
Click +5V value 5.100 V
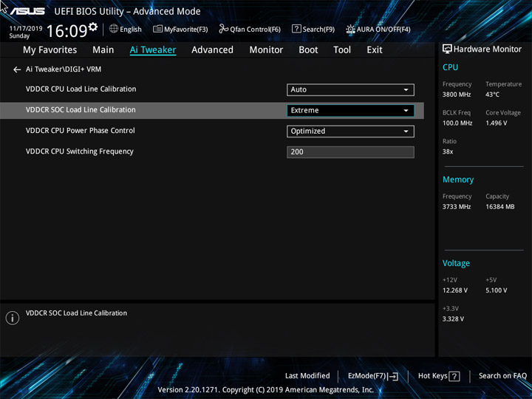coord(496,290)
